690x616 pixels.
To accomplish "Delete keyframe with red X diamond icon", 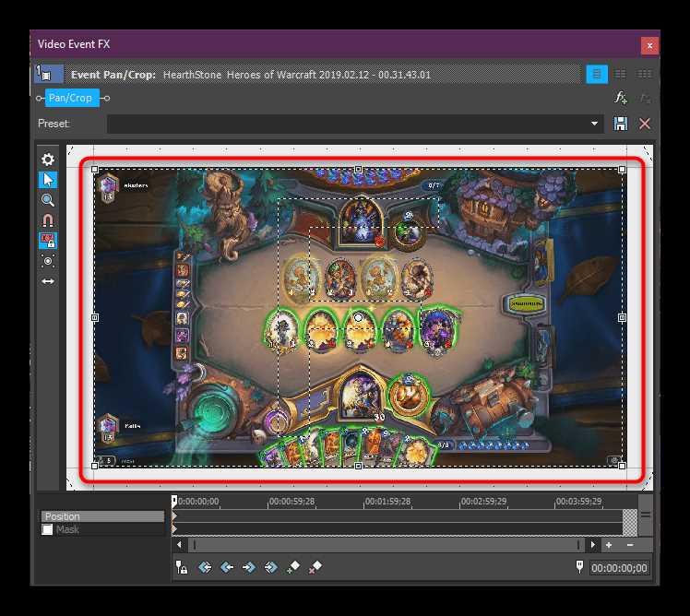I will click(315, 567).
